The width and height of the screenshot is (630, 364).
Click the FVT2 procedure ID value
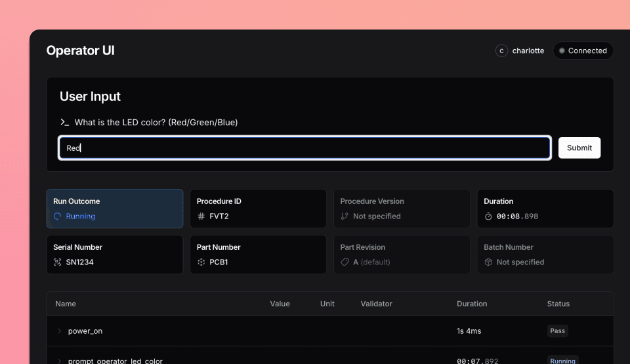coord(219,216)
